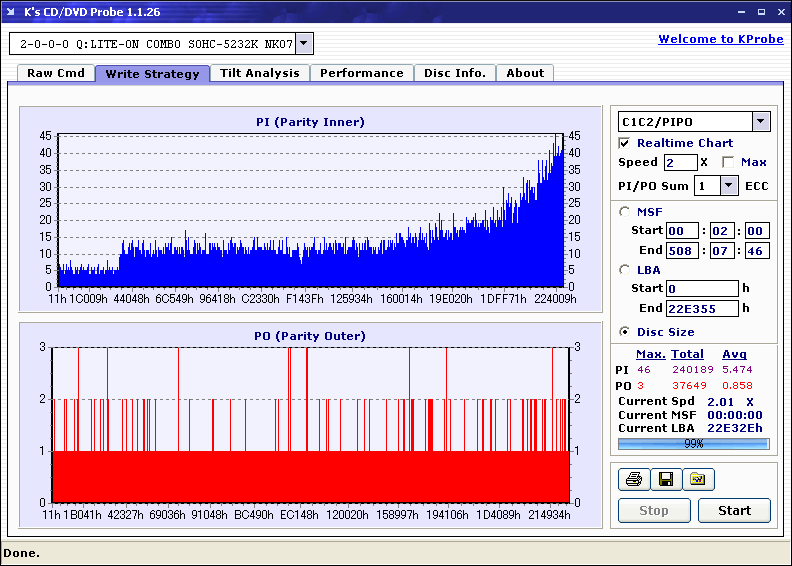Click the chart folder icon button
The width and height of the screenshot is (792, 566).
(698, 480)
